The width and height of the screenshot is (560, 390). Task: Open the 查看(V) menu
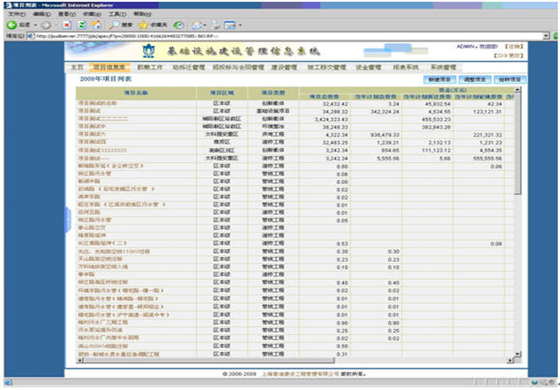tap(67, 14)
